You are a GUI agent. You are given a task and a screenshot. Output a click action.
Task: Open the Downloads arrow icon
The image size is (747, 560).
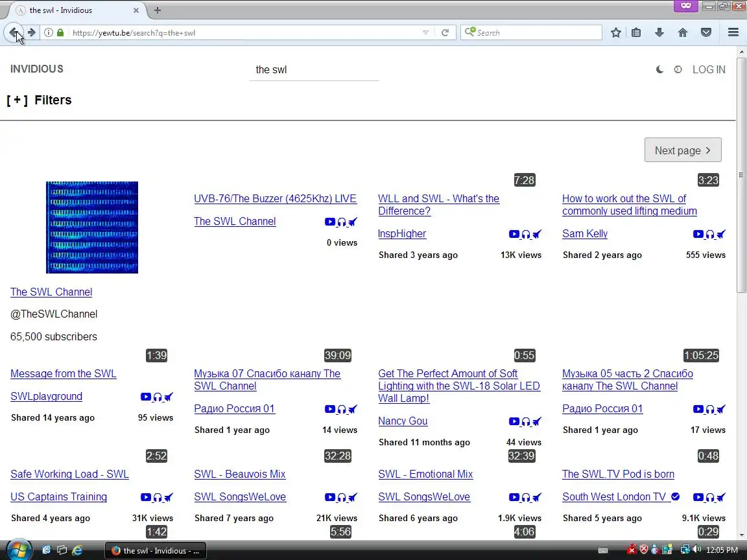pyautogui.click(x=659, y=32)
